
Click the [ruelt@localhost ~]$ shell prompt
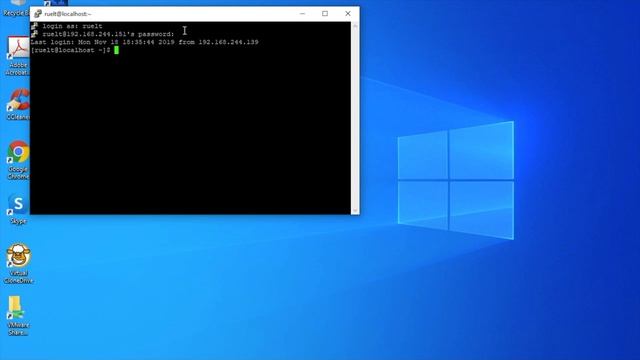71,50
